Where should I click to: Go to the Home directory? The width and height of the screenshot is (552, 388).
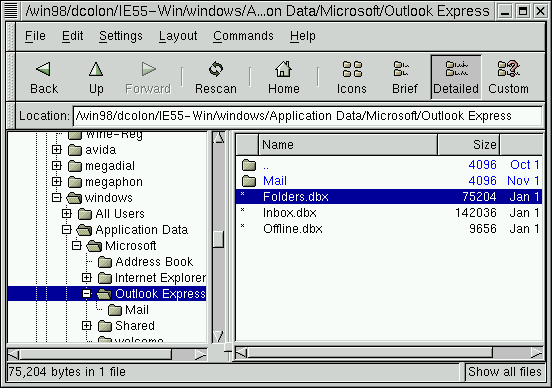click(283, 69)
